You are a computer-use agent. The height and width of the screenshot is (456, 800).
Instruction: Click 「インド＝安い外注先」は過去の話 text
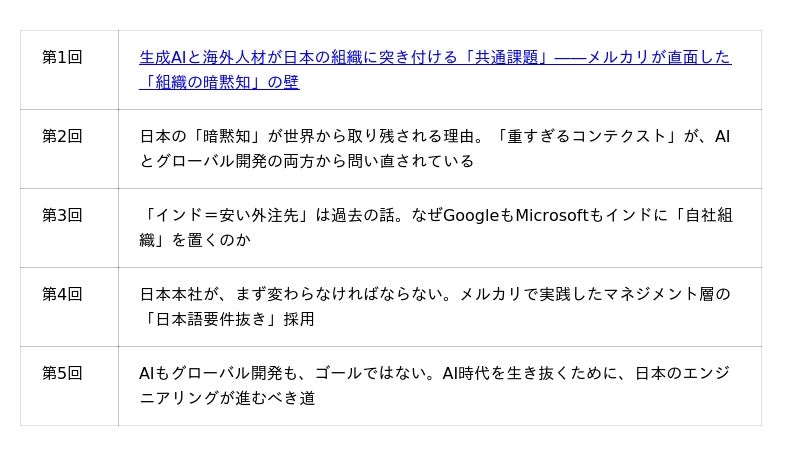click(267, 215)
